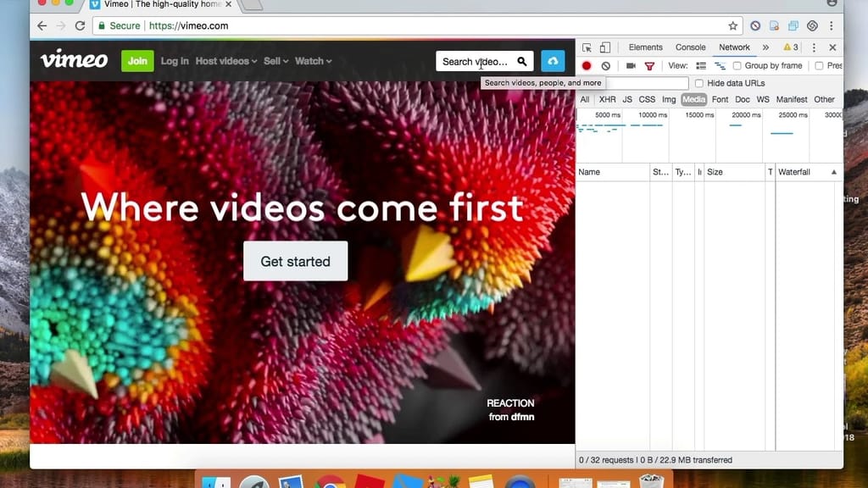
Task: Reload the page
Action: point(80,26)
